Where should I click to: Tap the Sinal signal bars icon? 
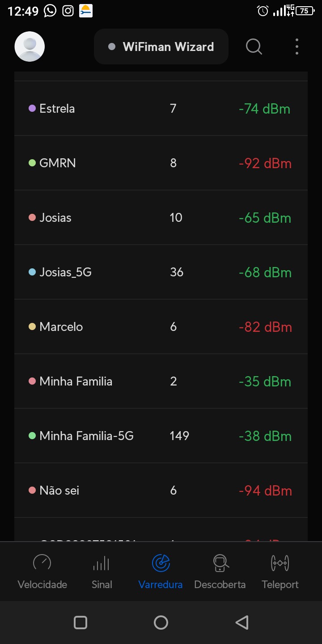tap(102, 563)
